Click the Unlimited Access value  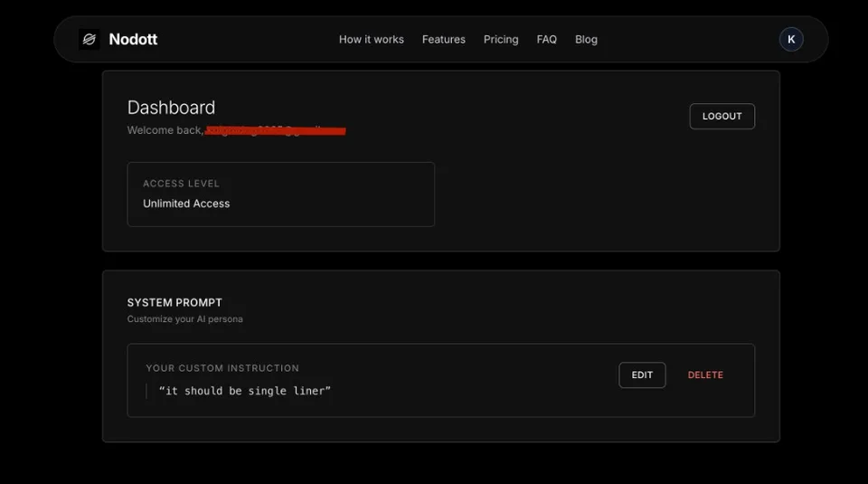tap(186, 204)
